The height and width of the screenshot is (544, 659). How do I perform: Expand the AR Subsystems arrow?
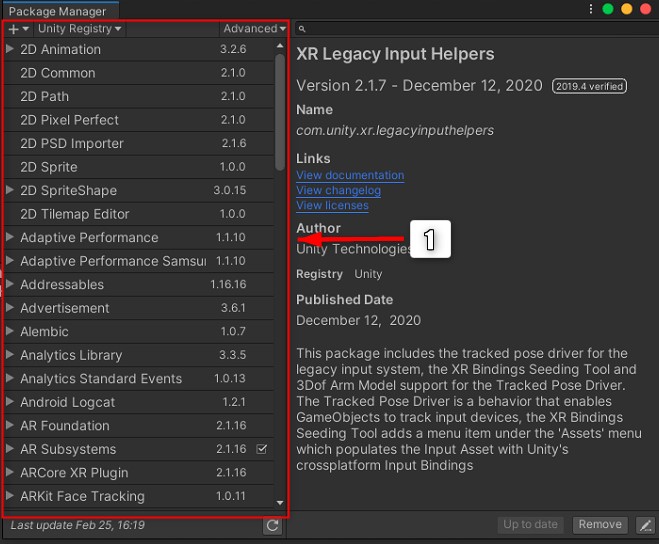(x=10, y=449)
